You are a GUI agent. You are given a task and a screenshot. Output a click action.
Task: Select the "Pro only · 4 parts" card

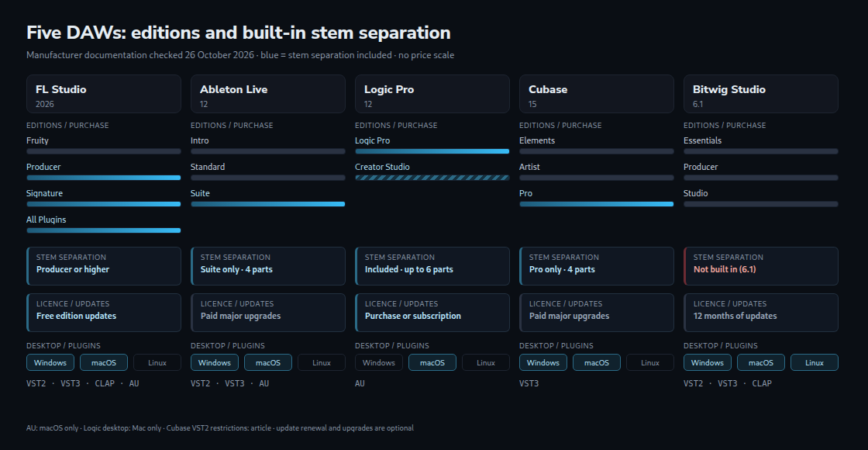coord(597,266)
